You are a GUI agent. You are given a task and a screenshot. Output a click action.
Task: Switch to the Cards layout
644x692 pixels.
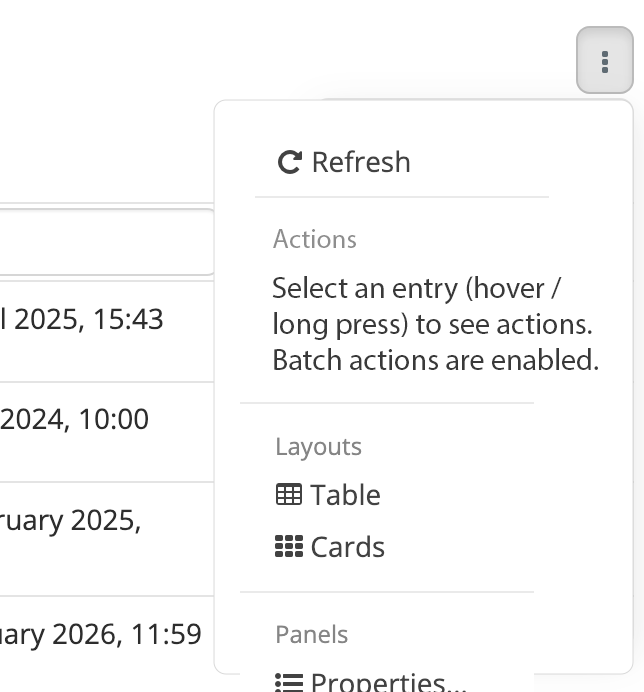pos(347,547)
